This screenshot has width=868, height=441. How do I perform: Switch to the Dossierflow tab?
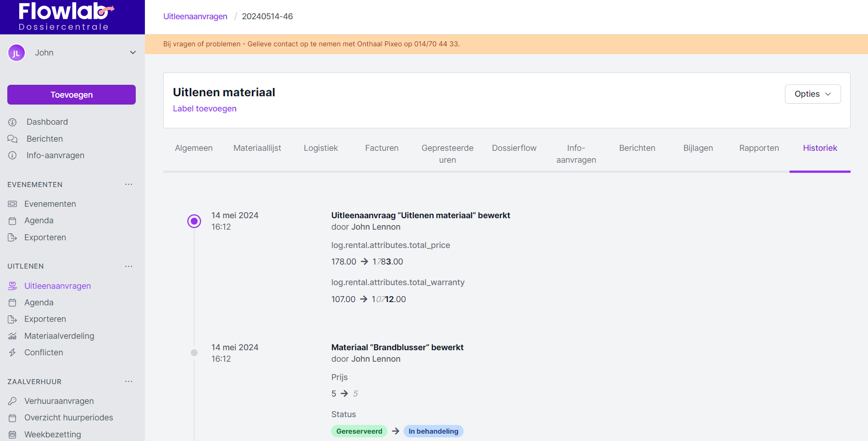coord(514,148)
